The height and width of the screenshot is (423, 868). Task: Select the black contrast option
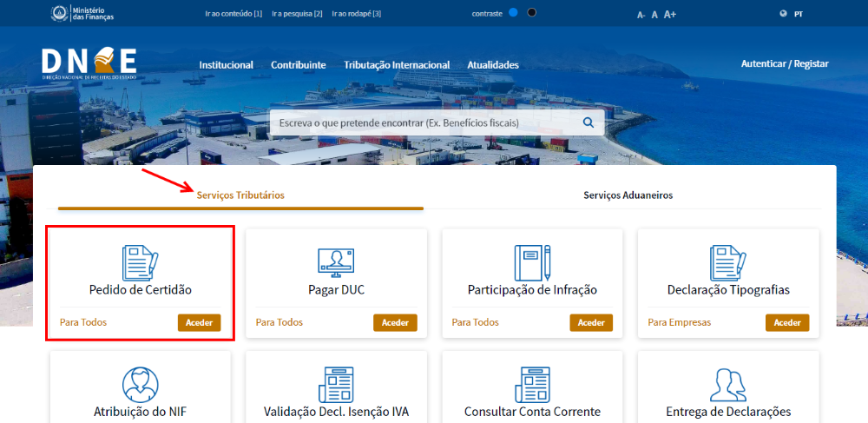pyautogui.click(x=531, y=13)
